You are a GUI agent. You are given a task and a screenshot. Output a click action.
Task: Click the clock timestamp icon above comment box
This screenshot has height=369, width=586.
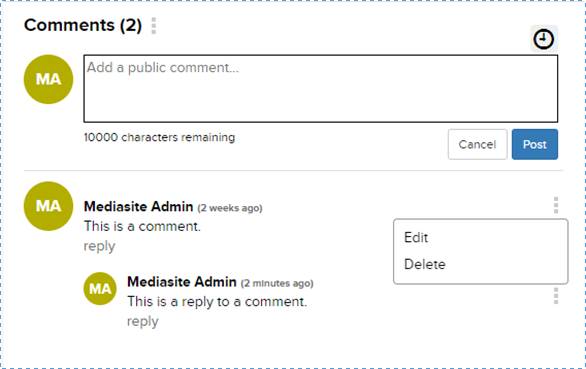pos(544,39)
